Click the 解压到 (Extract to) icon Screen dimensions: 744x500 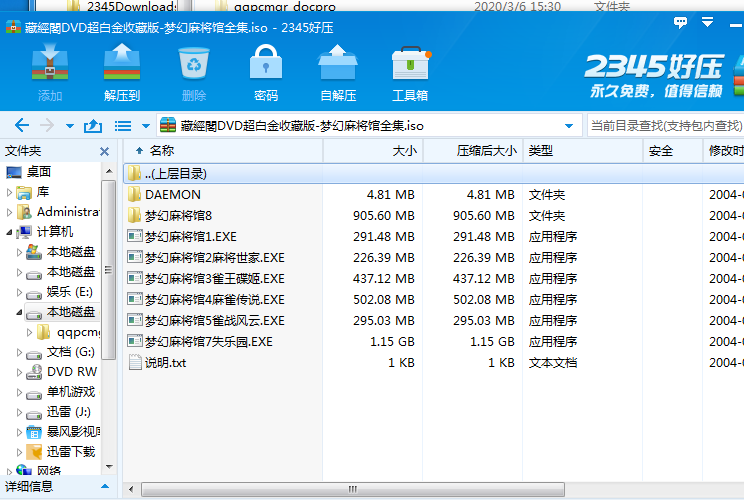(x=122, y=62)
